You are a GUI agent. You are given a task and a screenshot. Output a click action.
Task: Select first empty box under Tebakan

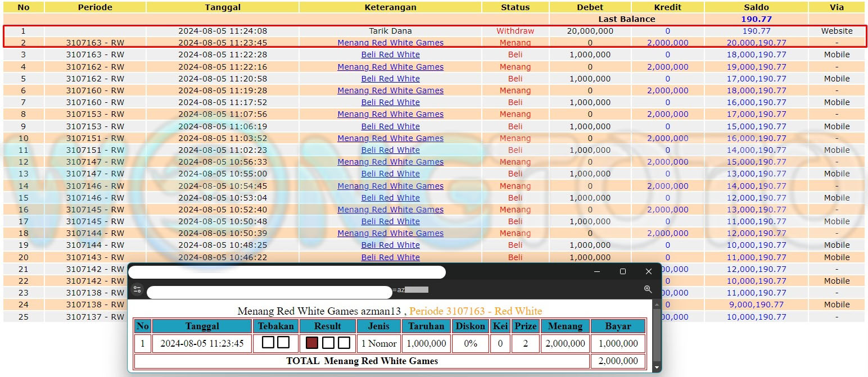(x=268, y=343)
